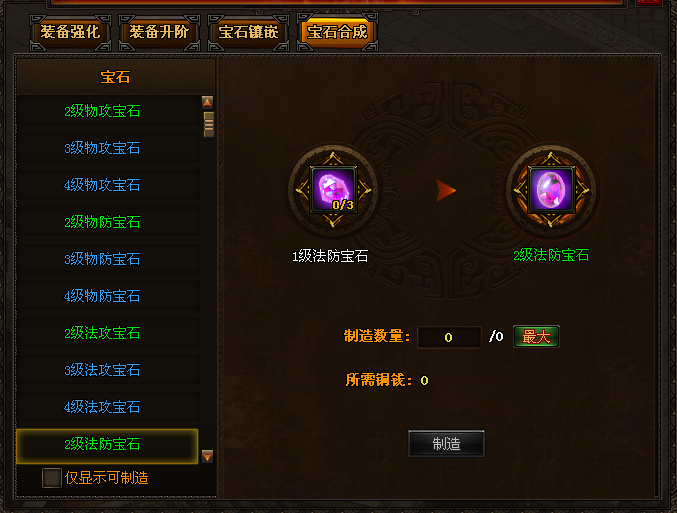Toggle the 仅显示可制造 checkbox

(x=51, y=478)
